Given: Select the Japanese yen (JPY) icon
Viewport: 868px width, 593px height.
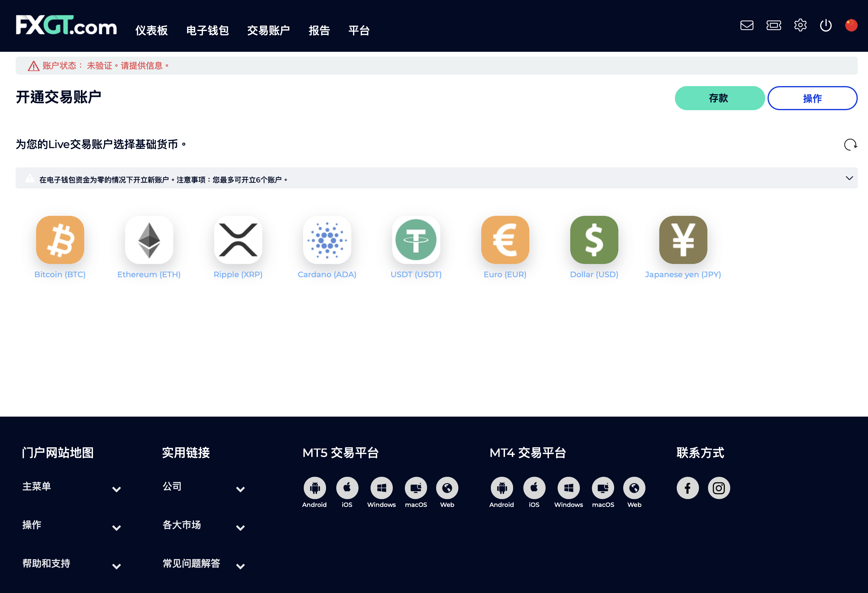Looking at the screenshot, I should [x=683, y=240].
